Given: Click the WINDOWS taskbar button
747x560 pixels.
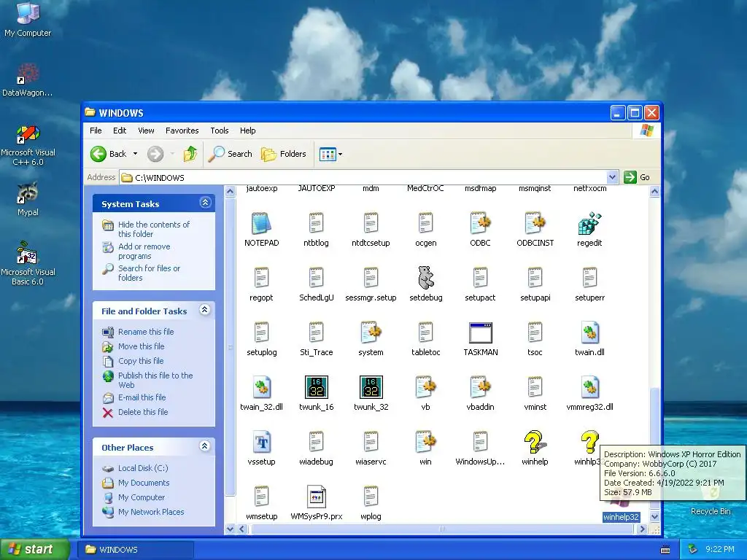Looking at the screenshot, I should 136,550.
